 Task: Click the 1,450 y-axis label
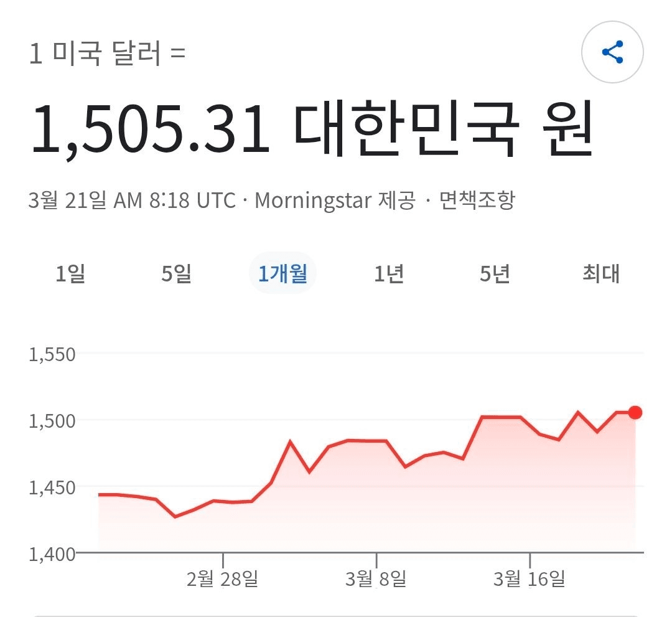[x=52, y=487]
